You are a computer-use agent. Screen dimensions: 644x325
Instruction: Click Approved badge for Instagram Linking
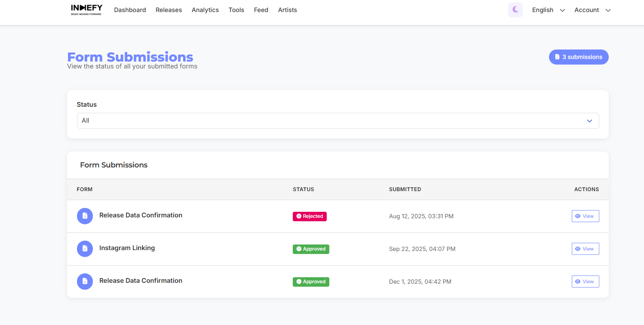point(311,249)
